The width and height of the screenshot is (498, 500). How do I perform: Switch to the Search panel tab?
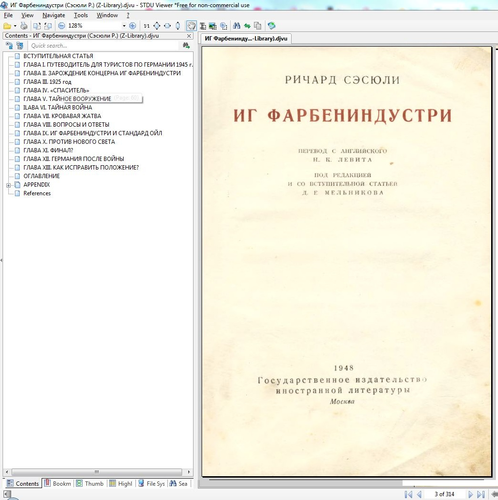coord(179,483)
